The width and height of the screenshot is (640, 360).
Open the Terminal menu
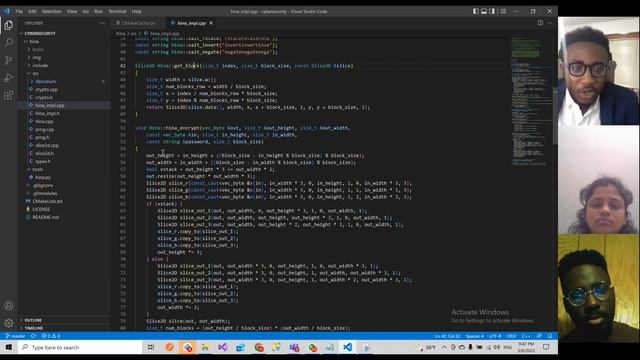click(117, 11)
